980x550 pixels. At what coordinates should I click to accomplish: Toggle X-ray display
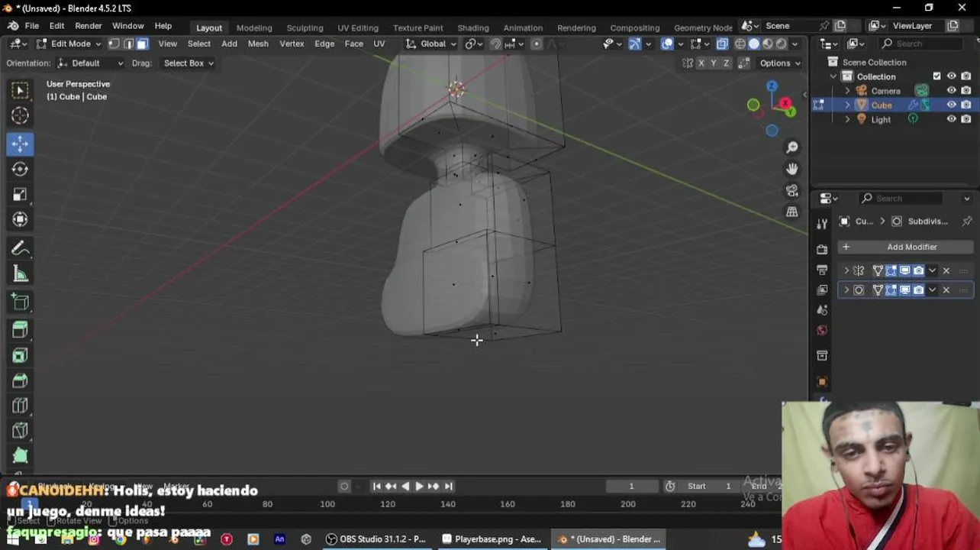[722, 44]
